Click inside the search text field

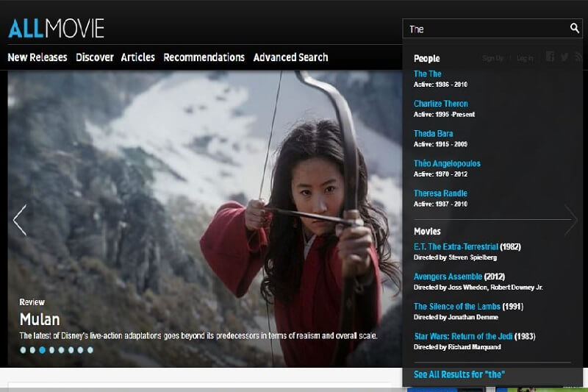[485, 29]
